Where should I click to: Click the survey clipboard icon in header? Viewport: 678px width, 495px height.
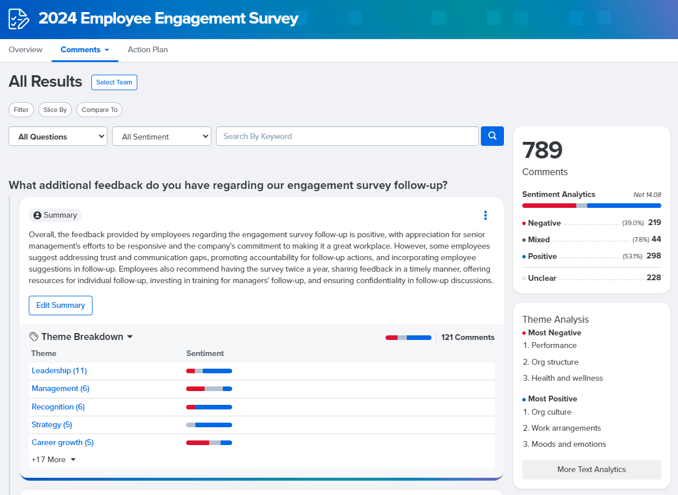tap(18, 19)
